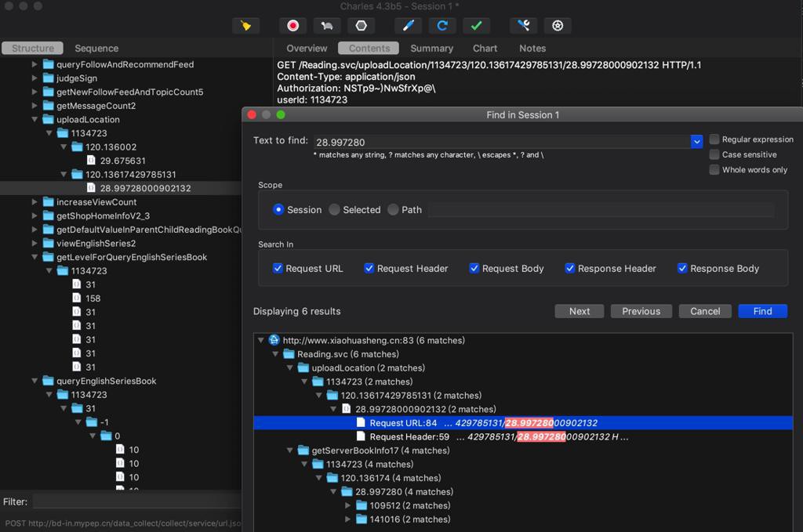
Task: Enable the Whole words only checkbox
Action: pyautogui.click(x=714, y=170)
